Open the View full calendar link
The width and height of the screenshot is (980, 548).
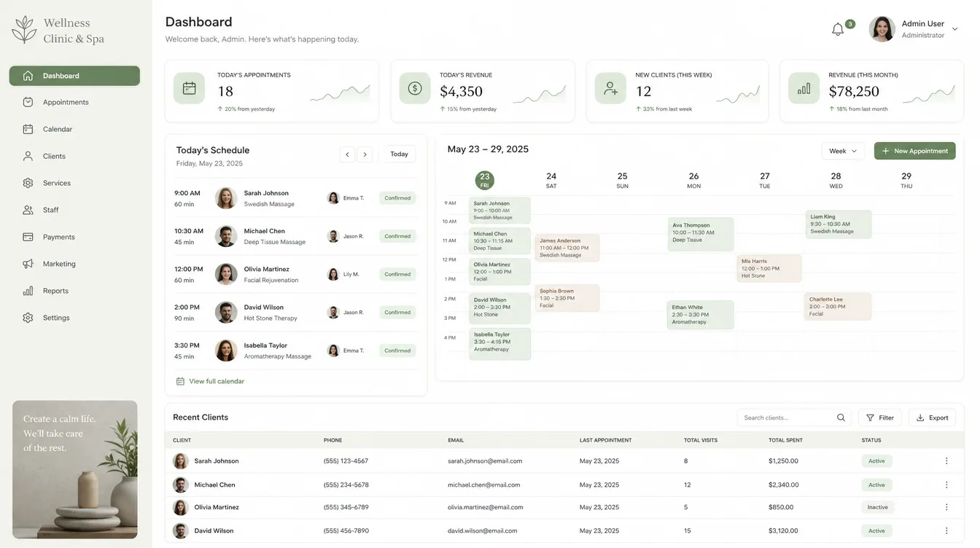210,381
